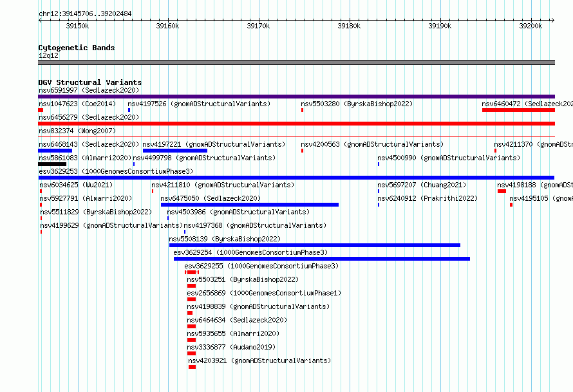Click nsv4500990 gnomAD variant label
This screenshot has height=392, width=573.
(449, 158)
